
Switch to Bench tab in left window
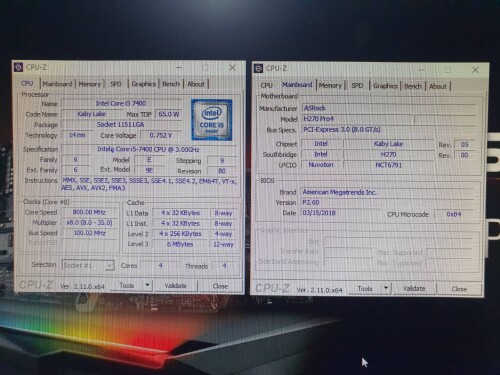click(x=171, y=84)
